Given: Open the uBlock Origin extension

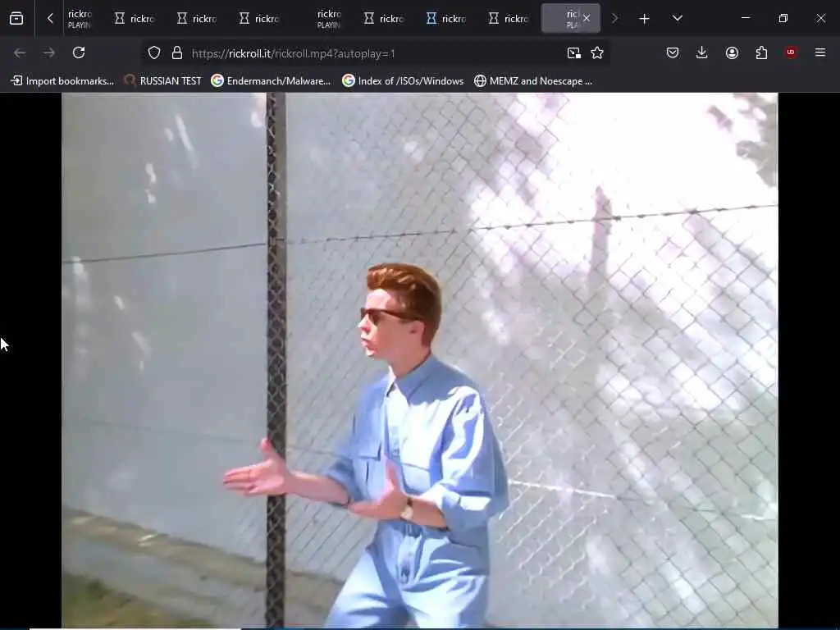Looking at the screenshot, I should coord(791,52).
